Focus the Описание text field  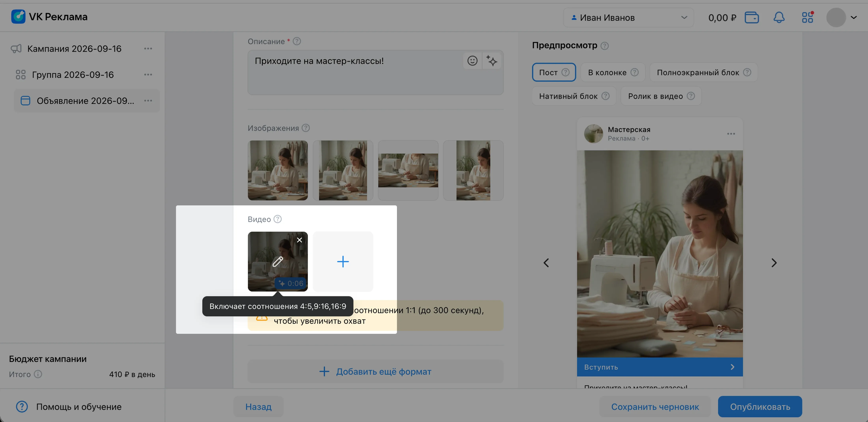(x=375, y=73)
